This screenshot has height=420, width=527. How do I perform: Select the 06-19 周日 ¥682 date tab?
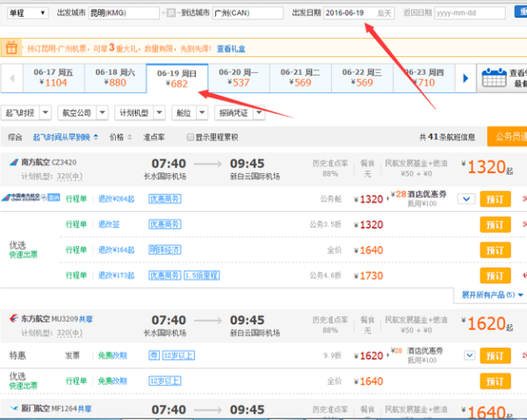177,78
